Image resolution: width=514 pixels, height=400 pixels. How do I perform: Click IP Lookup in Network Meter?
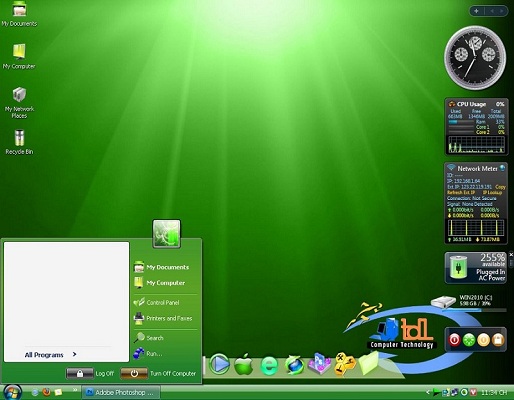pyautogui.click(x=492, y=193)
